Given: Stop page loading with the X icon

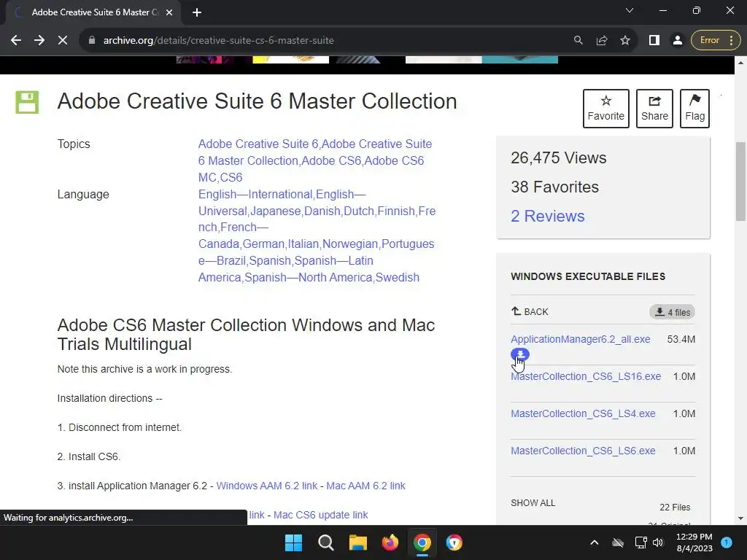Looking at the screenshot, I should point(63,41).
